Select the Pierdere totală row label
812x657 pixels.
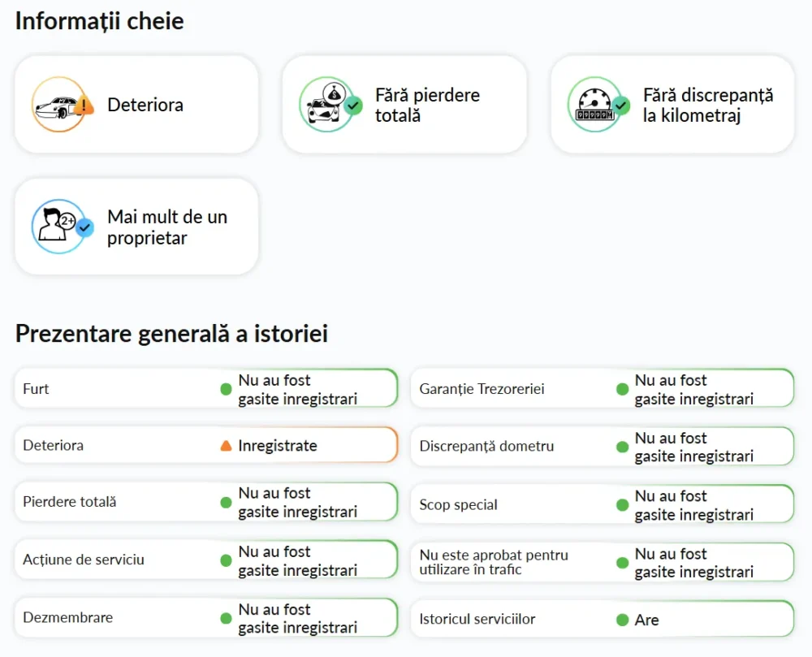coord(69,502)
